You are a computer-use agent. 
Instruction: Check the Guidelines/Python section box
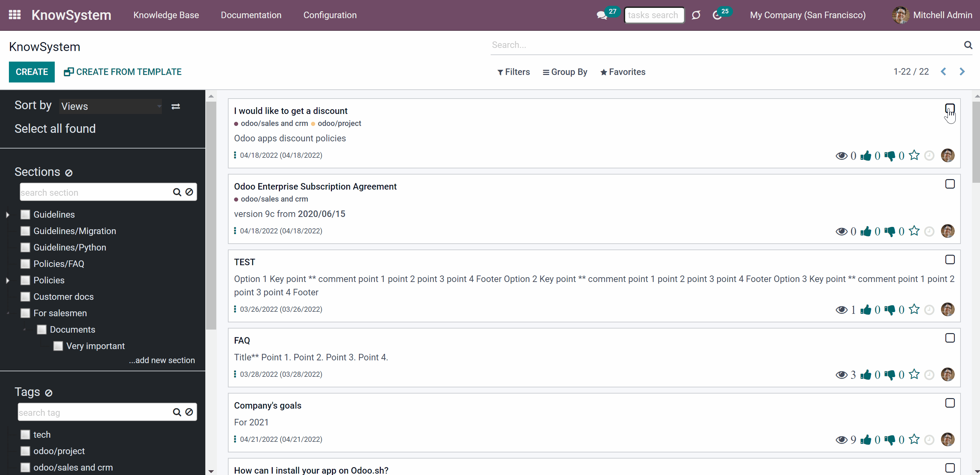point(25,247)
